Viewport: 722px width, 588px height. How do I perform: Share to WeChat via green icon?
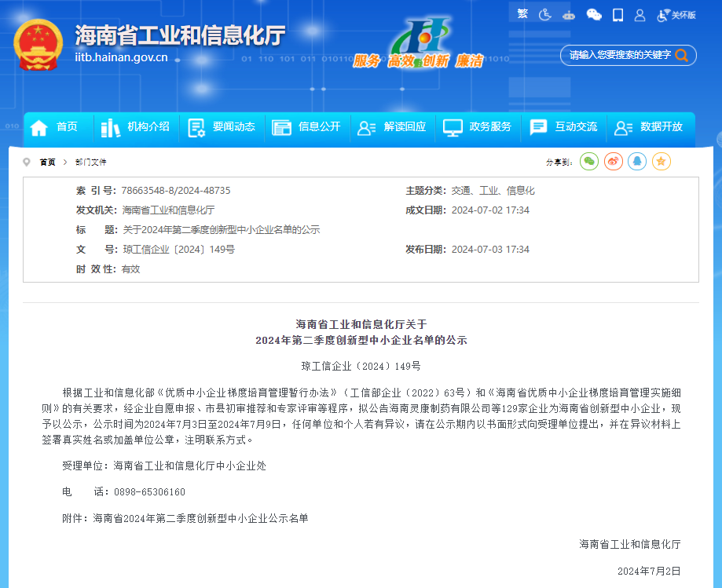click(589, 162)
